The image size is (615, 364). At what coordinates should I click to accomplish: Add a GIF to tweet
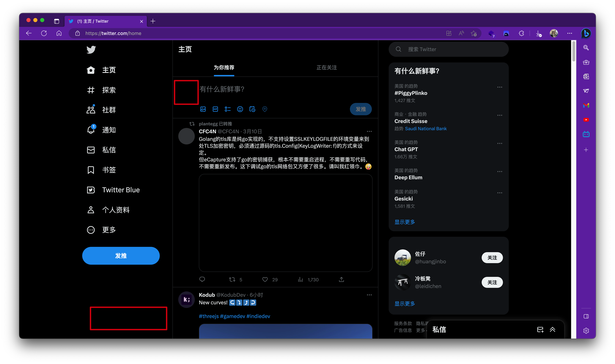point(215,109)
